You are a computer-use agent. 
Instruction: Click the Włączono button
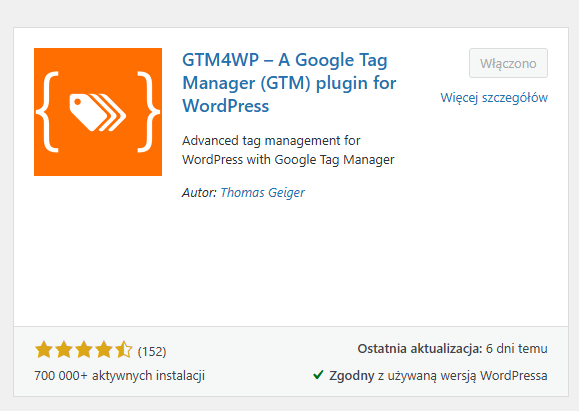point(508,63)
